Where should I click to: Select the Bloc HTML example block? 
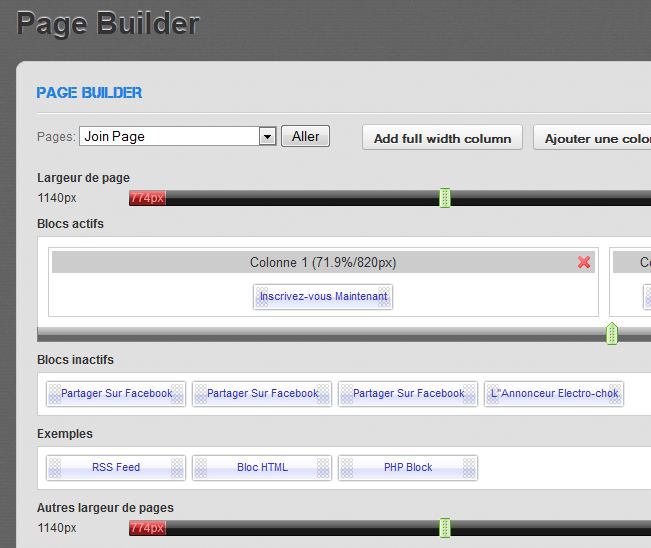coord(262,468)
